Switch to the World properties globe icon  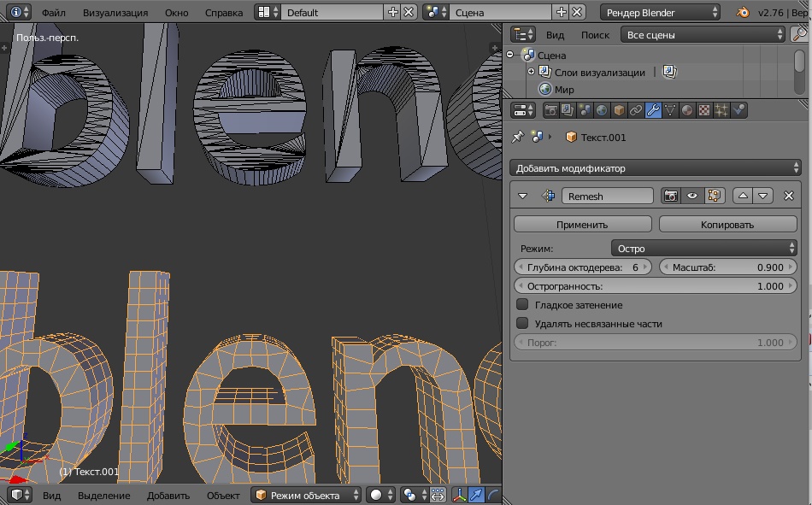tap(602, 110)
